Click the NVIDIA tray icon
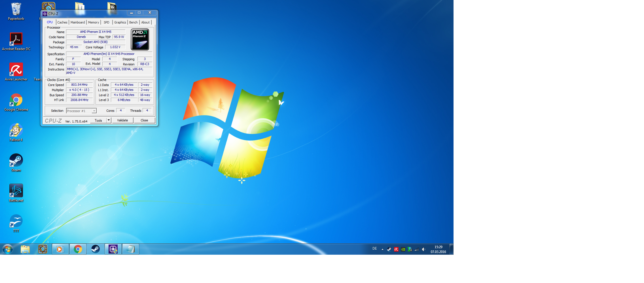Viewport: 644px width, 283px height. coord(403,249)
